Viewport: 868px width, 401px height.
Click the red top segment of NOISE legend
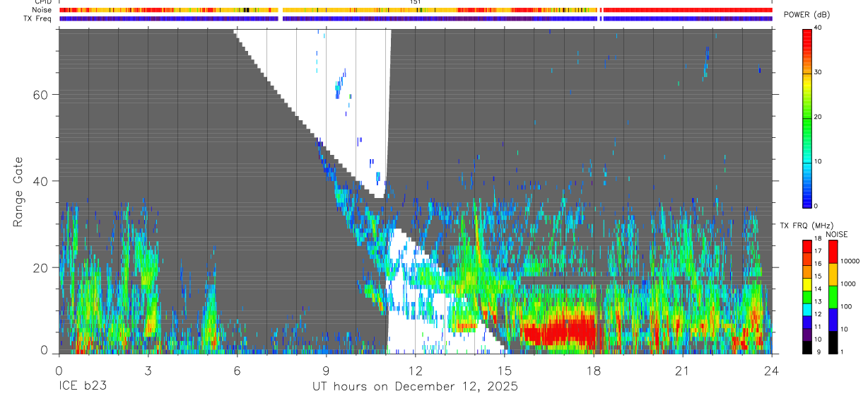pos(833,252)
